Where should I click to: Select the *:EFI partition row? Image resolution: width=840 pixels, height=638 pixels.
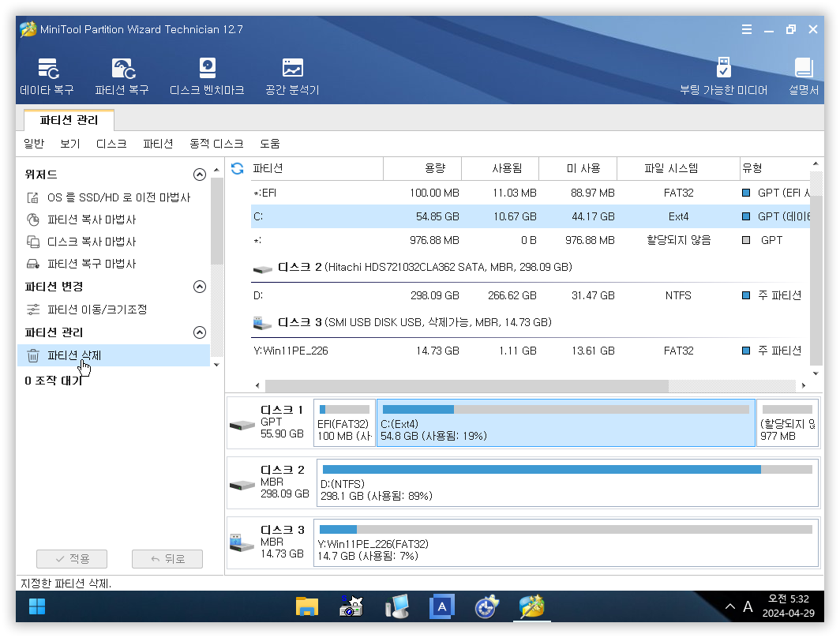pyautogui.click(x=531, y=193)
